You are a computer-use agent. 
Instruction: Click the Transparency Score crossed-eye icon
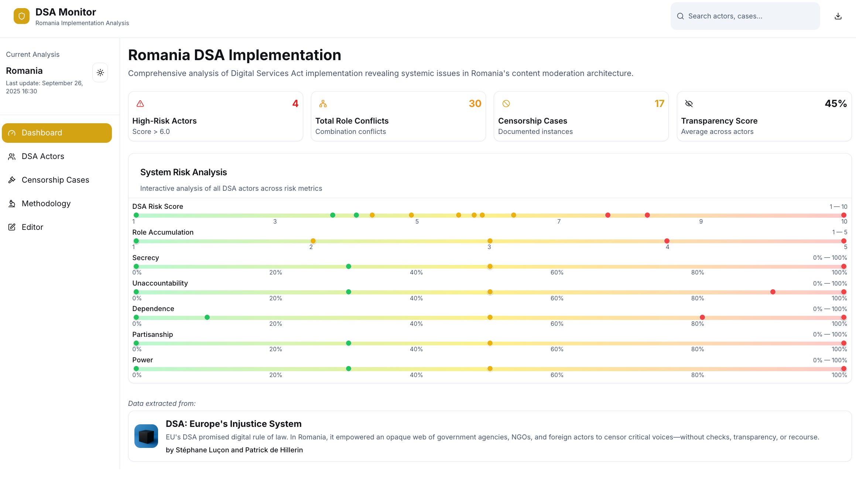pyautogui.click(x=689, y=104)
